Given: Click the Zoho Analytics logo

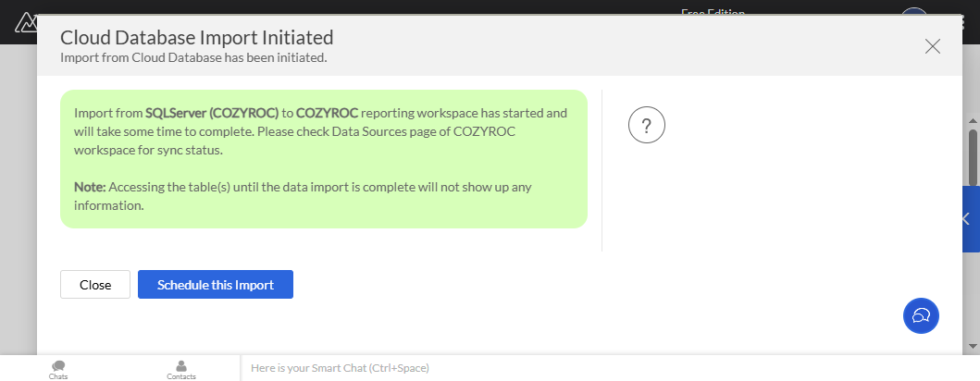Looking at the screenshot, I should coord(25,21).
